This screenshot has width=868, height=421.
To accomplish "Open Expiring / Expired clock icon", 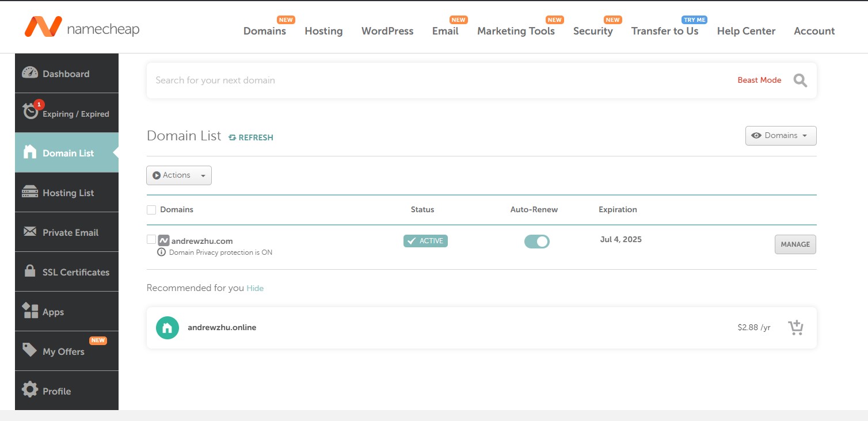I will (30, 112).
